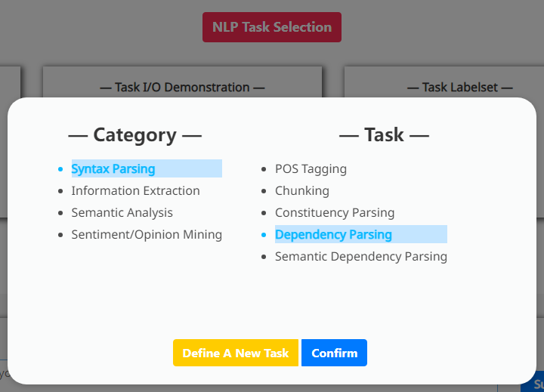This screenshot has height=392, width=544.
Task: Select the Syntax Parsing category
Action: tap(113, 169)
